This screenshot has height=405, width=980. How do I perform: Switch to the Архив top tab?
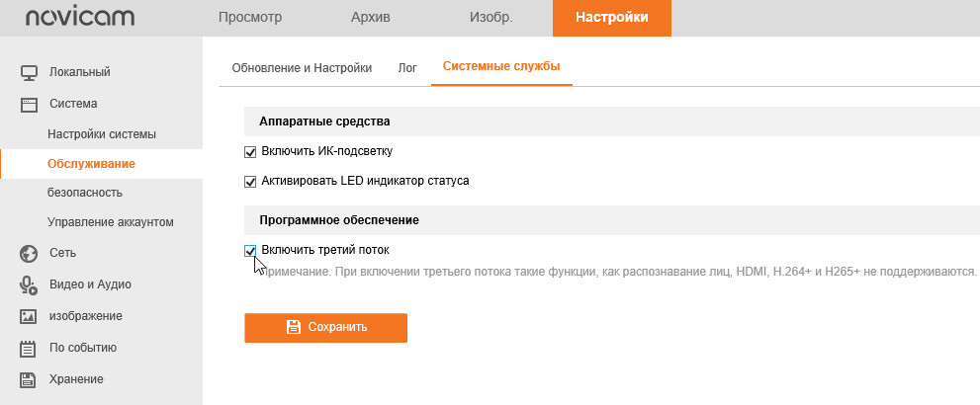[x=371, y=18]
